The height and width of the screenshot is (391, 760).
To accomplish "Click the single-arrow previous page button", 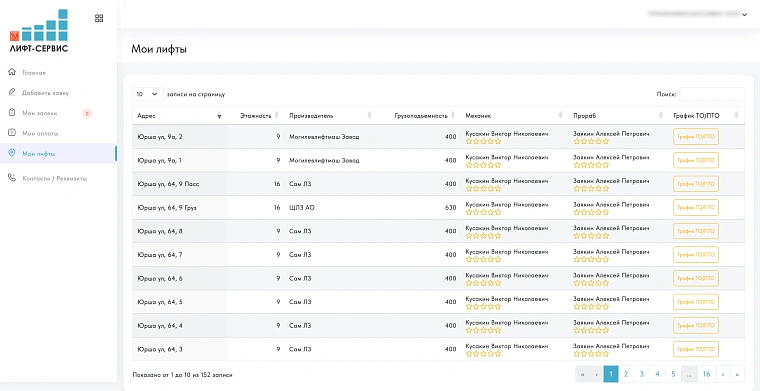I will coord(597,374).
